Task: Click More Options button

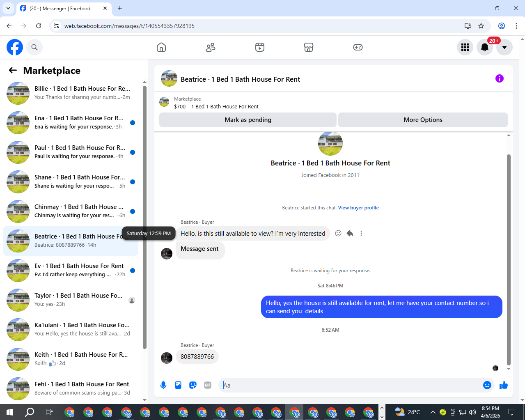Action: click(x=423, y=120)
